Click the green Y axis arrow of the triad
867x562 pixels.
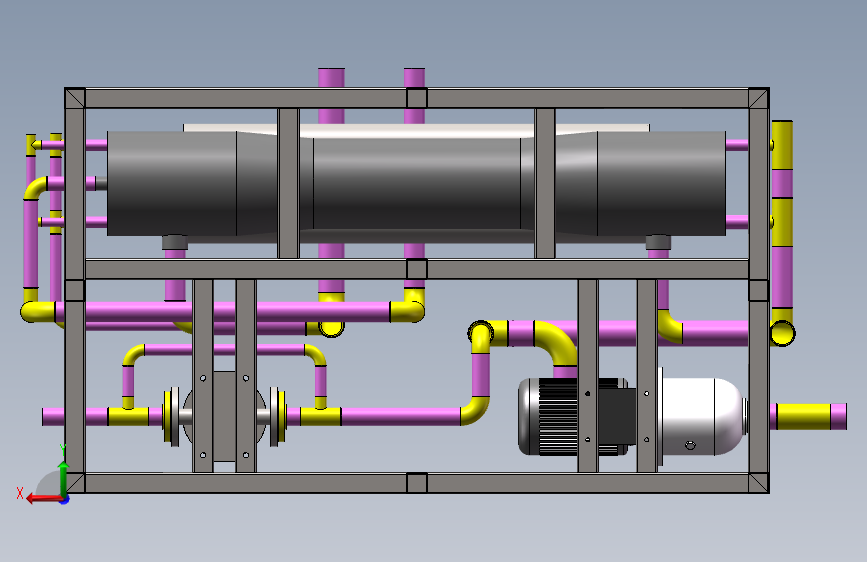pyautogui.click(x=63, y=478)
